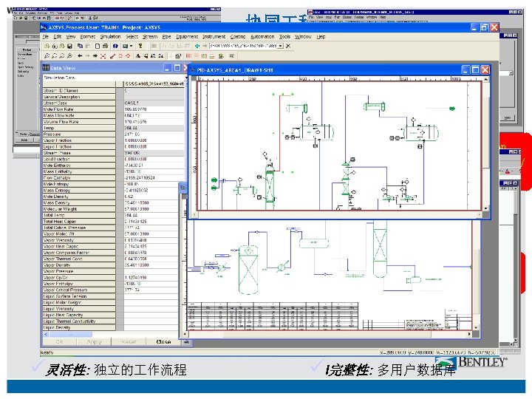The height and width of the screenshot is (399, 532).
Task: Open the green screen icon's dropdown arrow
Action: coord(132,46)
